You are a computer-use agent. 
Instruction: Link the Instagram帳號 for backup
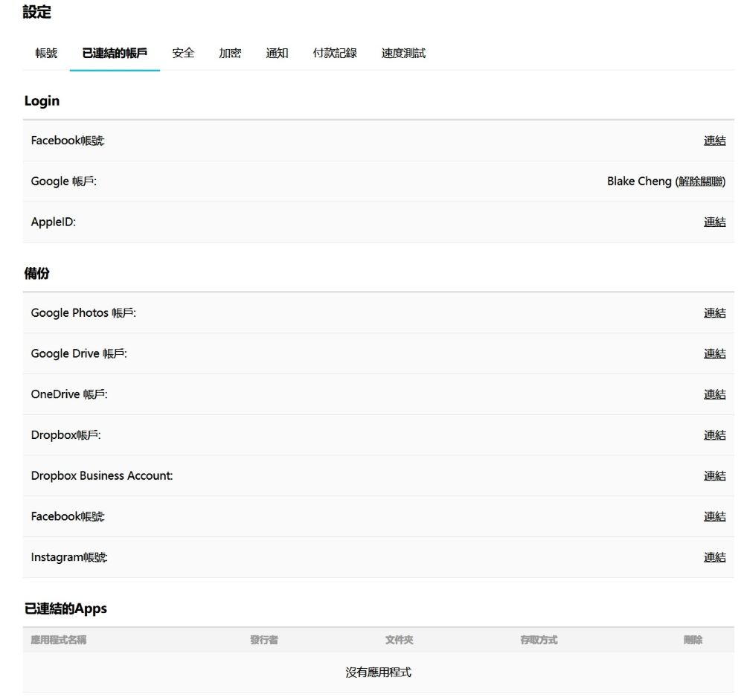point(714,557)
